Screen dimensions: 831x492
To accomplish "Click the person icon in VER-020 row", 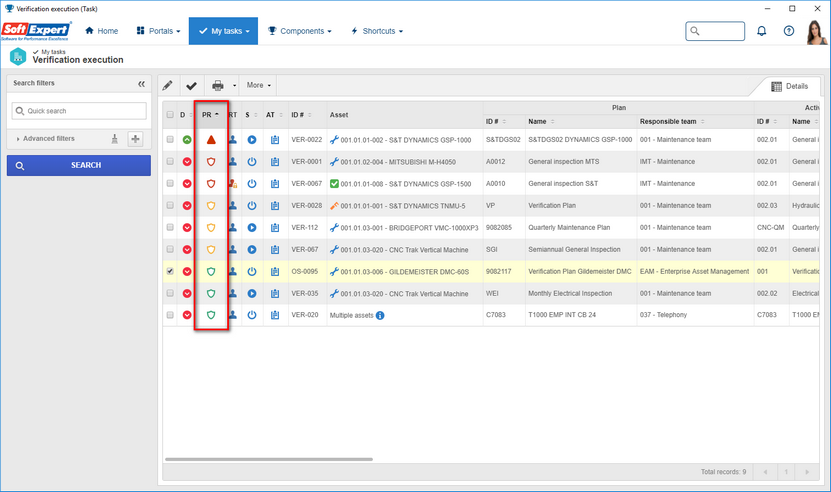I will click(x=233, y=315).
